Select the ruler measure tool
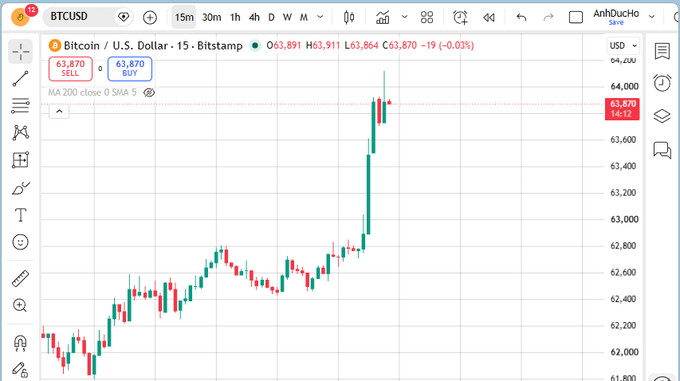Viewport: 680px width, 381px height. pyautogui.click(x=20, y=278)
